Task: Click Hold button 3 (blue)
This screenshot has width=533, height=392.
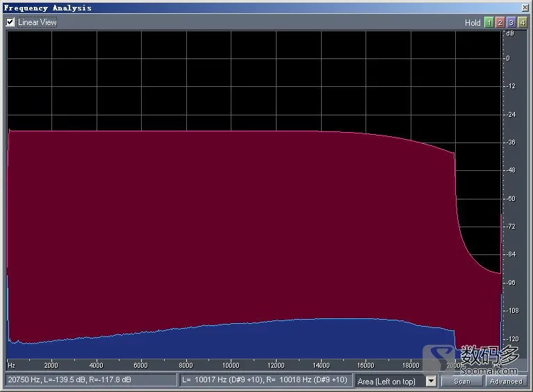Action: [x=511, y=22]
